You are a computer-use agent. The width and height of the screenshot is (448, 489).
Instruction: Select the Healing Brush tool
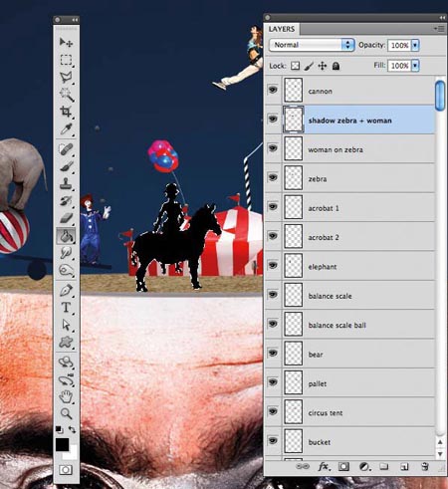[x=66, y=149]
